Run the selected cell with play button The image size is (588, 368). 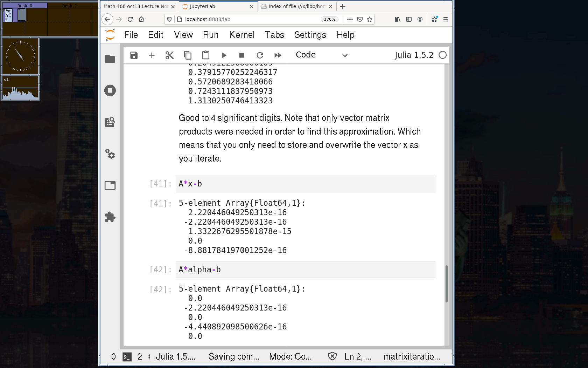tap(224, 55)
